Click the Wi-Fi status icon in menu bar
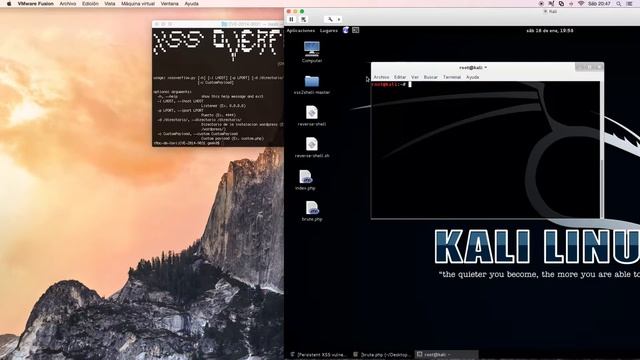Screen dimensions: 640x360 click(581, 4)
